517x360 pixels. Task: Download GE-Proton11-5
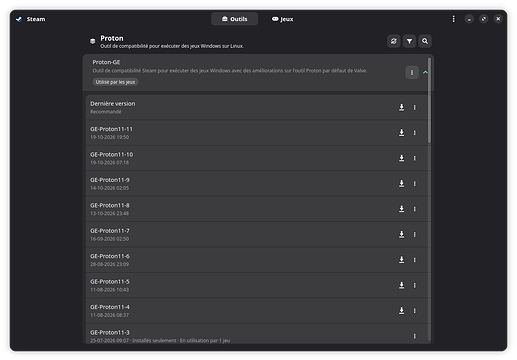(x=402, y=285)
